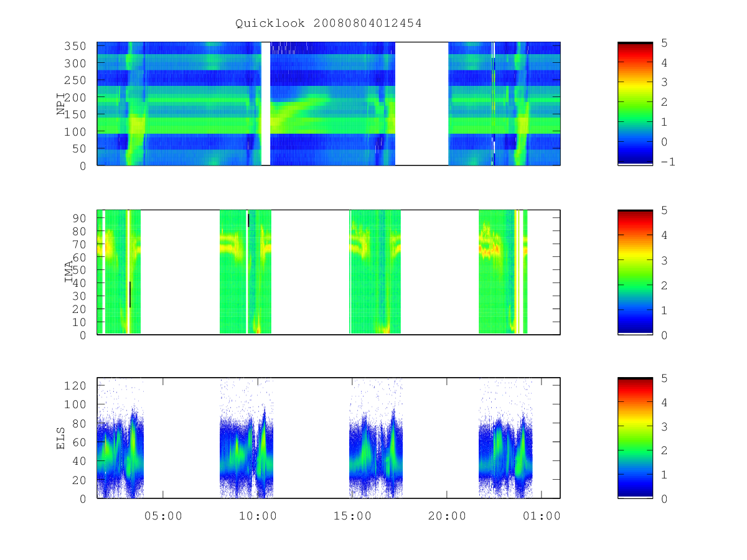
Task: Click the Quicklook 20080804012454 title
Action: [329, 24]
